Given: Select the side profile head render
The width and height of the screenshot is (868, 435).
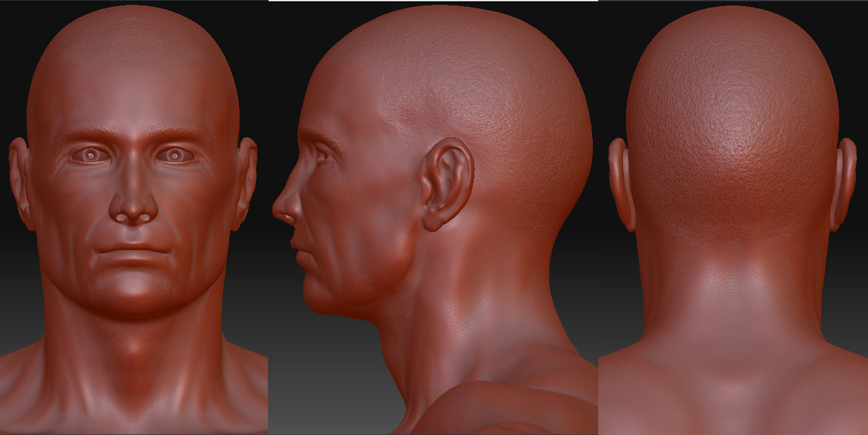Looking at the screenshot, I should [x=433, y=218].
